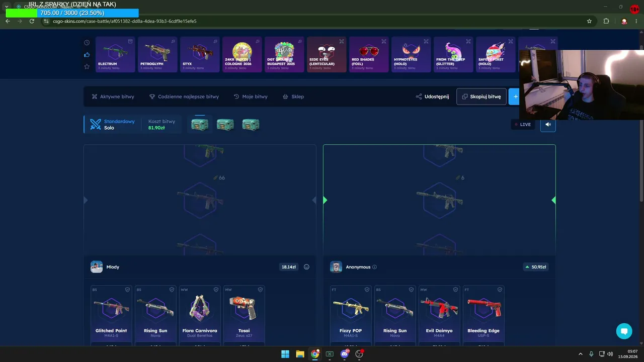The image size is (644, 362).
Task: Open the Sklep tab
Action: (293, 97)
